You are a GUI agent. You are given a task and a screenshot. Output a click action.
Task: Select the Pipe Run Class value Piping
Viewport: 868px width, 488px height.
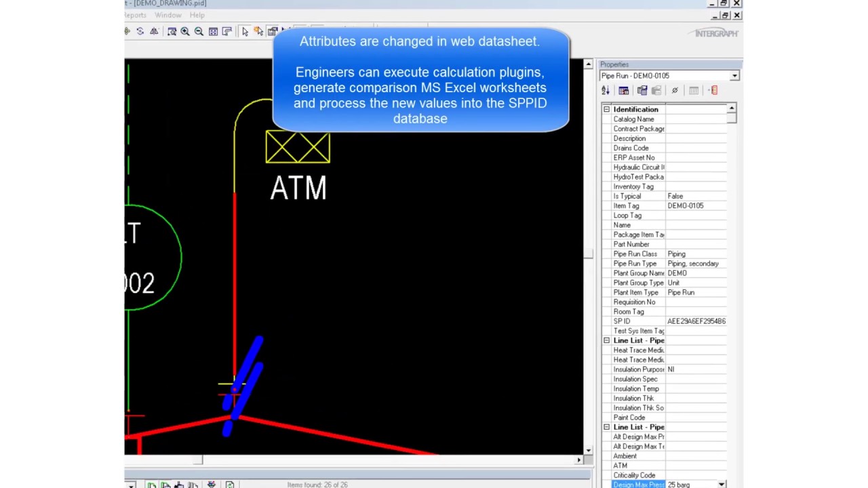(676, 253)
